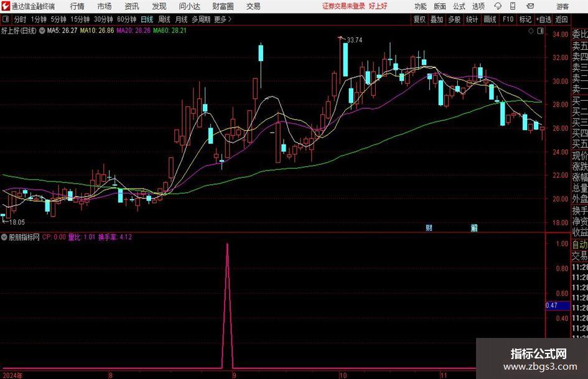588x379 pixels.
Task: Switch to 1分钟 period
Action: 39,19
